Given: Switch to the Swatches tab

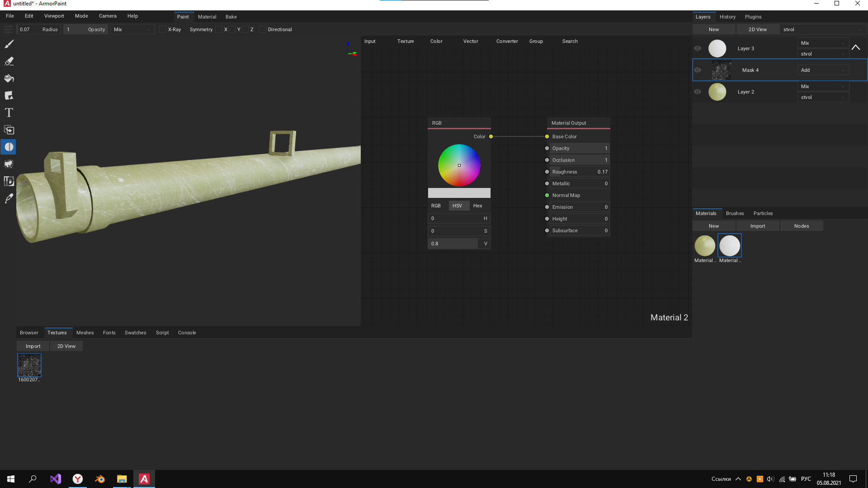Looking at the screenshot, I should [135, 333].
